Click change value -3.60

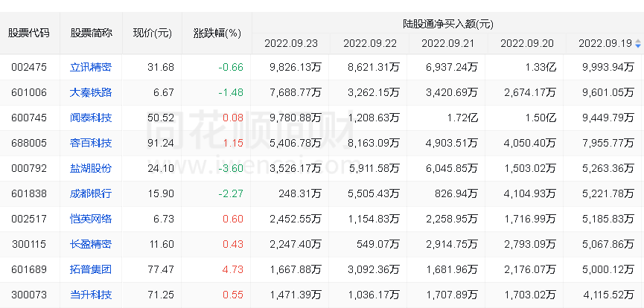(231, 168)
